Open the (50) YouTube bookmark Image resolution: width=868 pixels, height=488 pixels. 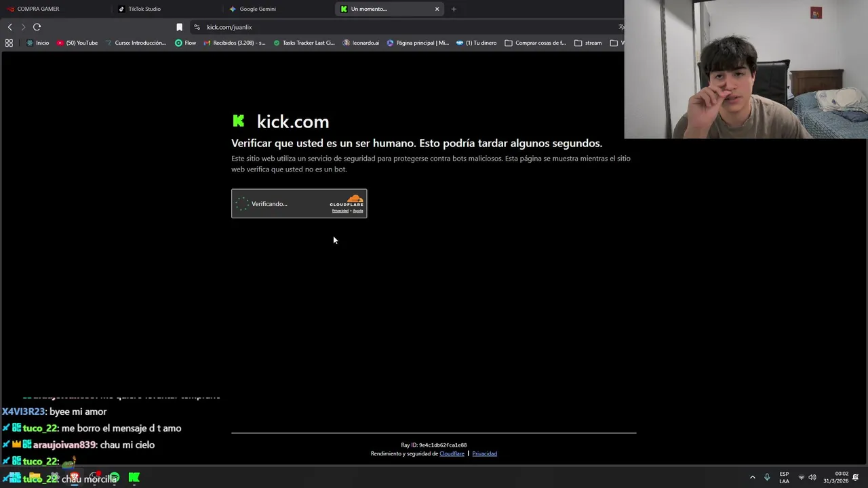coord(77,43)
